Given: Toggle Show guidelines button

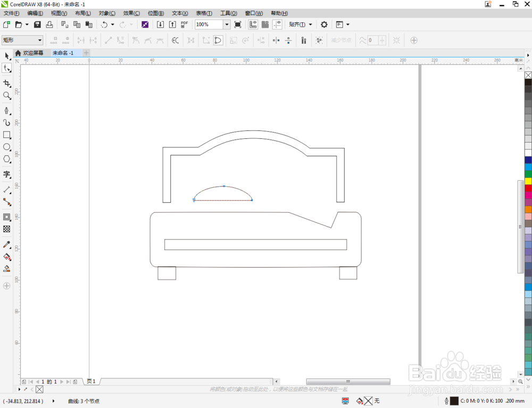Looking at the screenshot, I should pyautogui.click(x=278, y=24).
